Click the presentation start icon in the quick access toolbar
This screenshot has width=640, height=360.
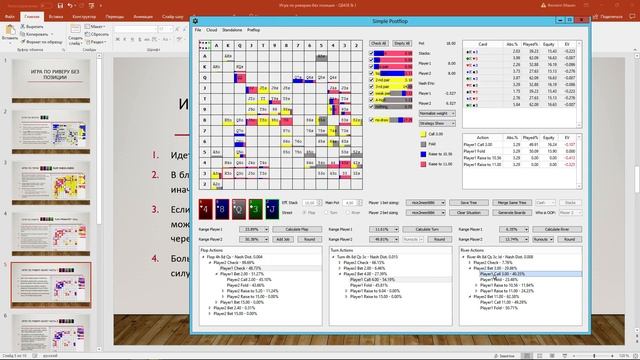(91, 5)
